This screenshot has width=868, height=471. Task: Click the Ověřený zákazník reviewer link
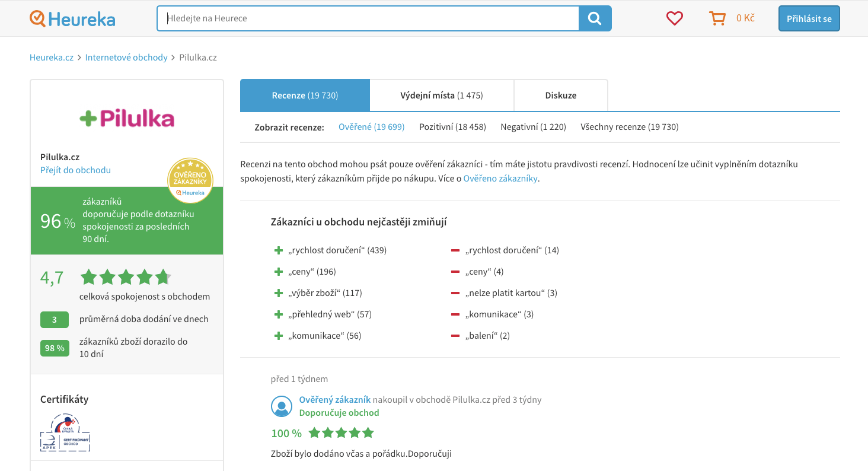[x=335, y=400]
